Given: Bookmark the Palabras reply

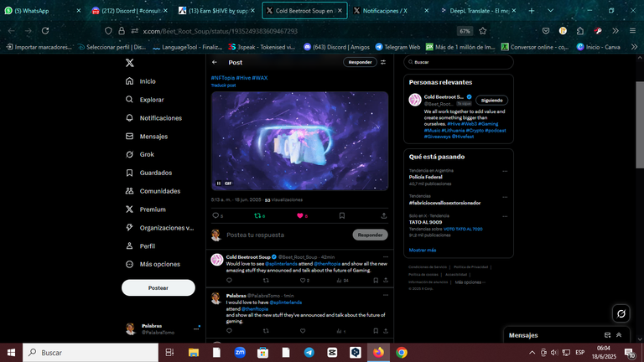Looking at the screenshot, I should click(376, 331).
